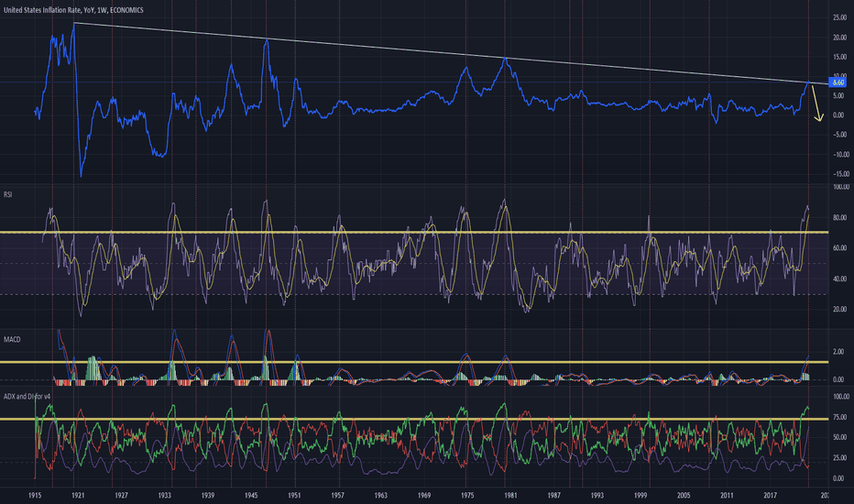Click the 1921 label on the time axis

pyautogui.click(x=78, y=495)
